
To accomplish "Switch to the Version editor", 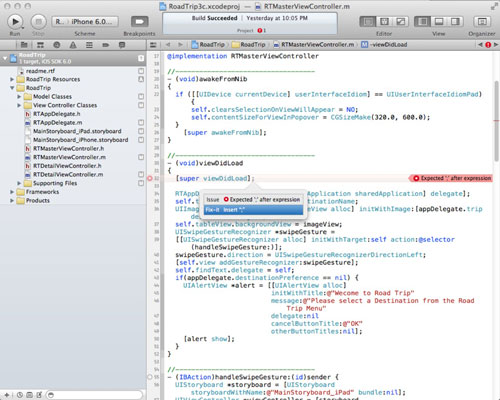I will click(401, 22).
